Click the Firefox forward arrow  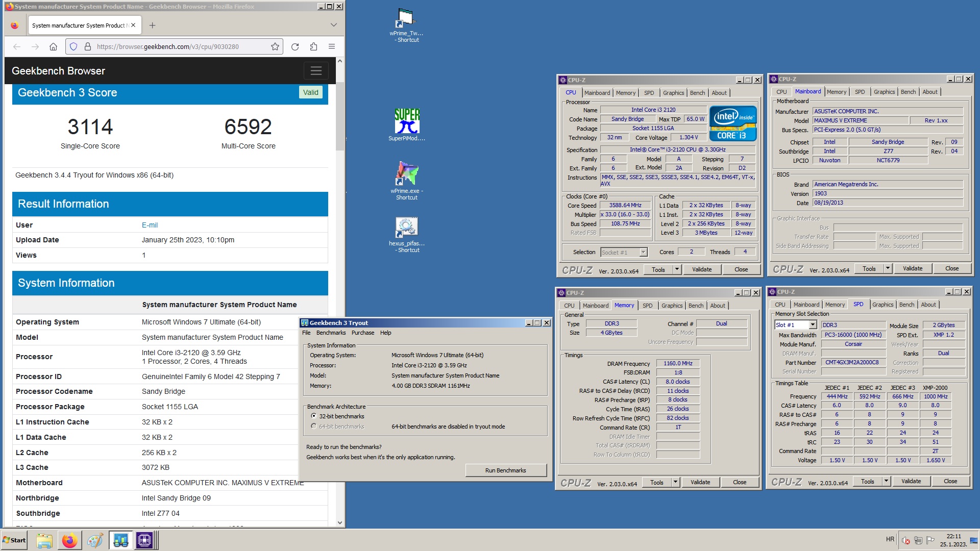pos(35,46)
